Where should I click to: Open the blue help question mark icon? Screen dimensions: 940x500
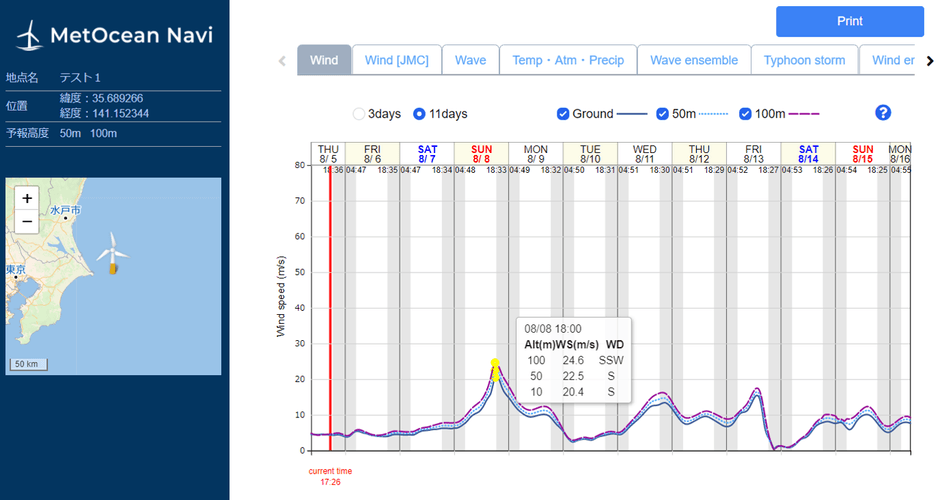point(882,113)
